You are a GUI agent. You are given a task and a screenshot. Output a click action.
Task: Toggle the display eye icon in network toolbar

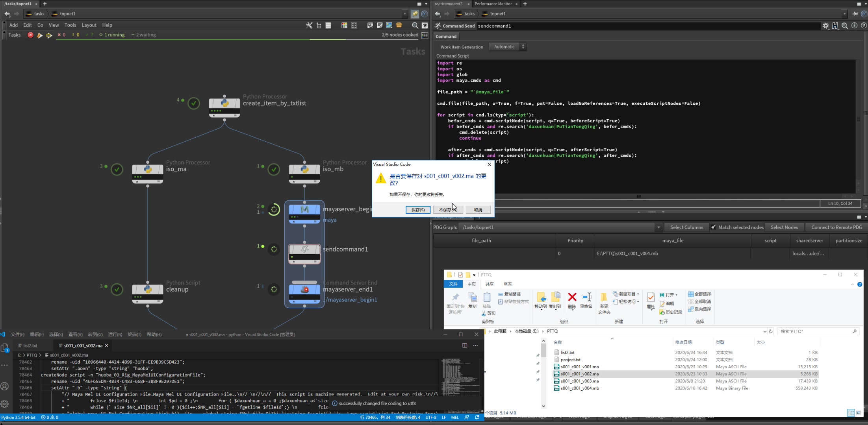point(425,25)
